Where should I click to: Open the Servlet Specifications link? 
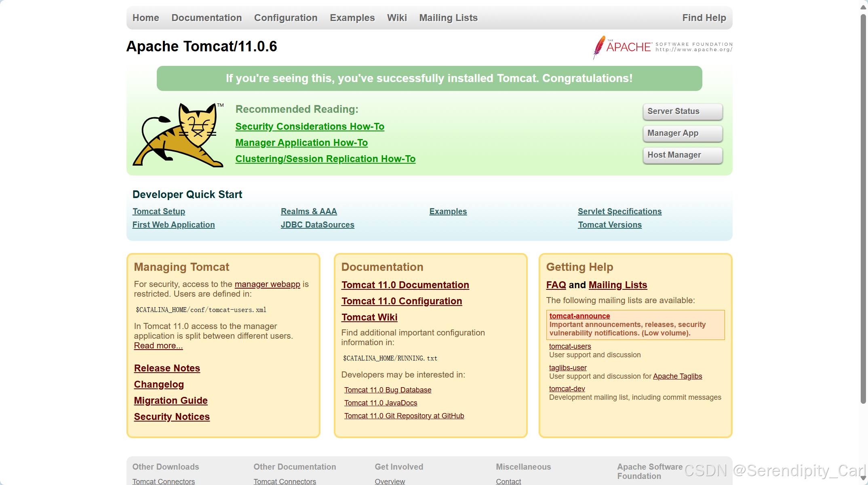click(x=619, y=211)
